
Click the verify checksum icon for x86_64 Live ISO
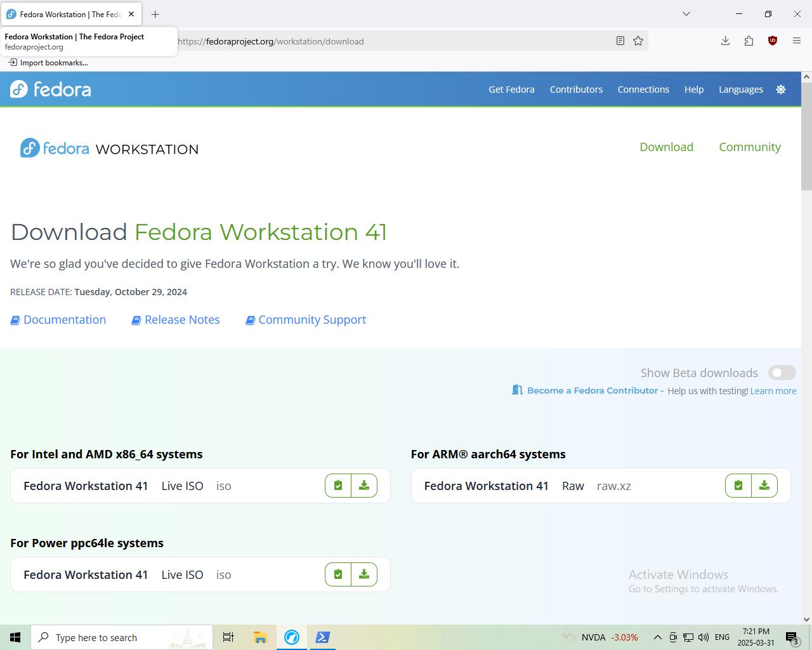point(338,486)
